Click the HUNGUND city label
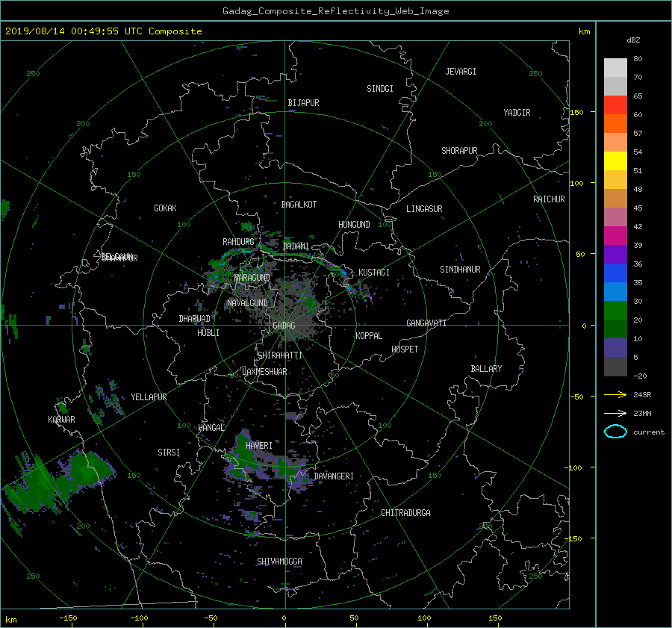This screenshot has height=628, width=672. click(x=354, y=225)
